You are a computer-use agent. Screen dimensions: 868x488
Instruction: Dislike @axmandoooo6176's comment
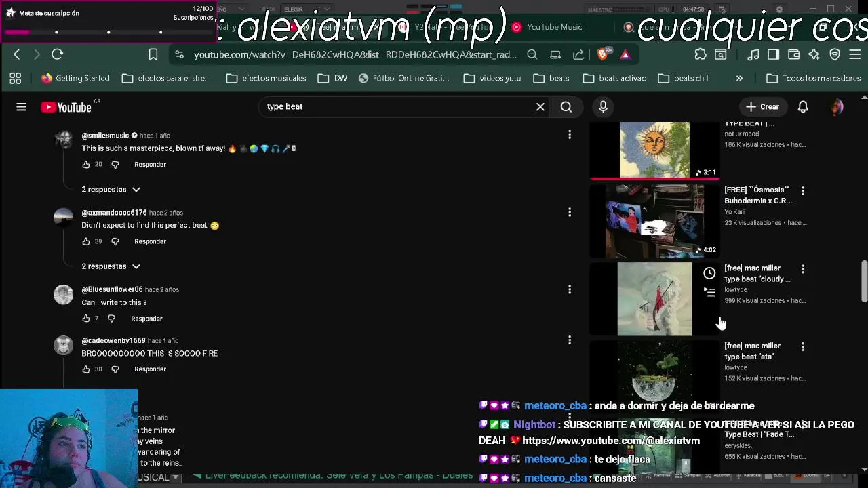click(x=115, y=241)
